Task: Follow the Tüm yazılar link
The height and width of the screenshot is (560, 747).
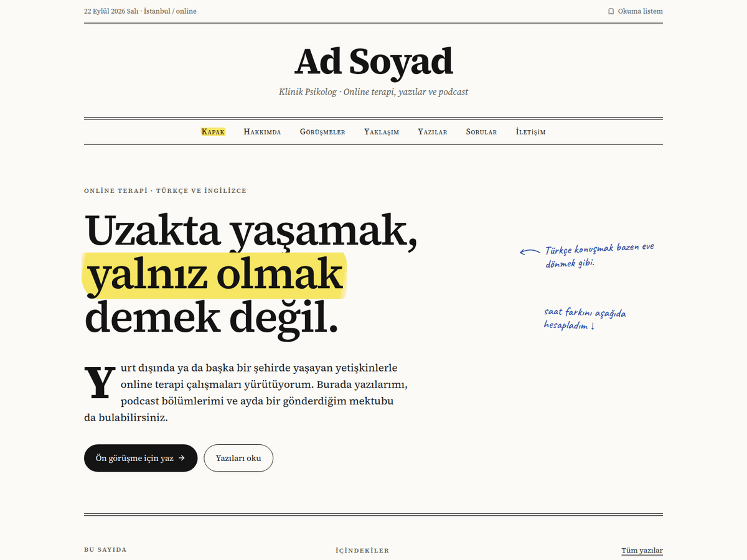Action: pyautogui.click(x=642, y=551)
